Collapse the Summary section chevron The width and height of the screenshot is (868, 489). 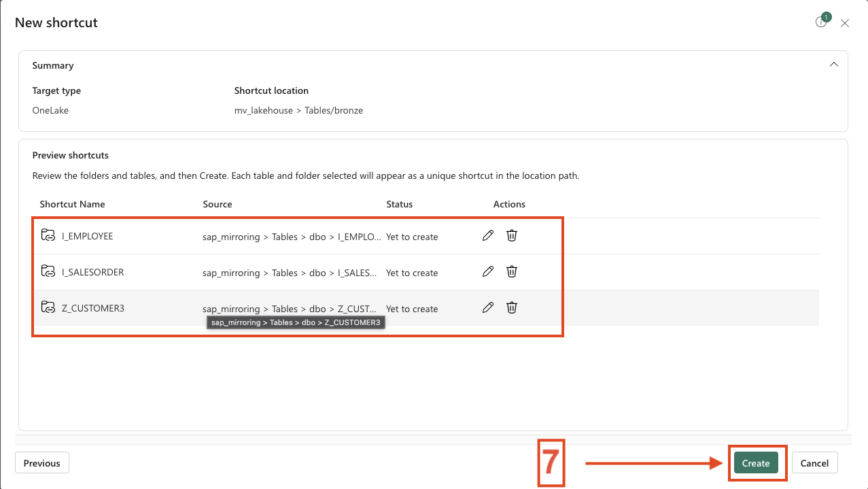(833, 65)
